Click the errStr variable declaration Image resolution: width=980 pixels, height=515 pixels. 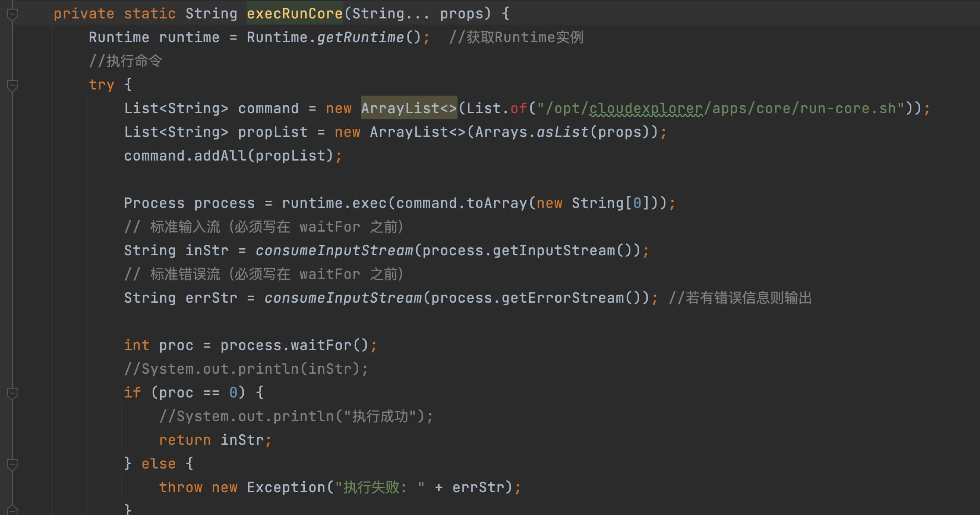[211, 298]
